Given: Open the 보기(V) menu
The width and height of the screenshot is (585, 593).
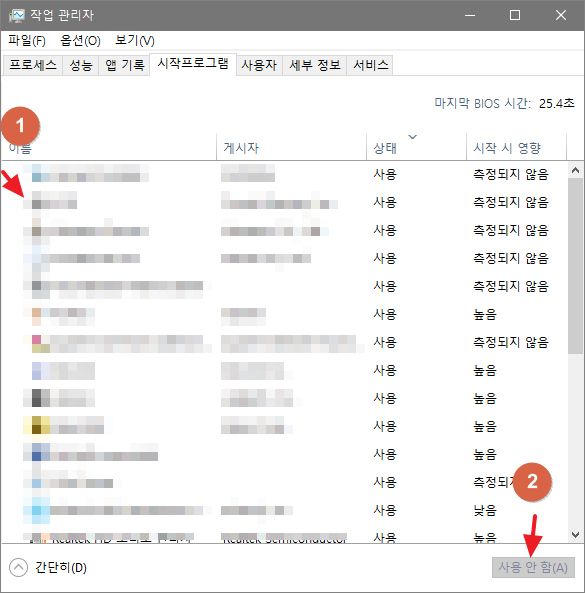Looking at the screenshot, I should tap(135, 40).
